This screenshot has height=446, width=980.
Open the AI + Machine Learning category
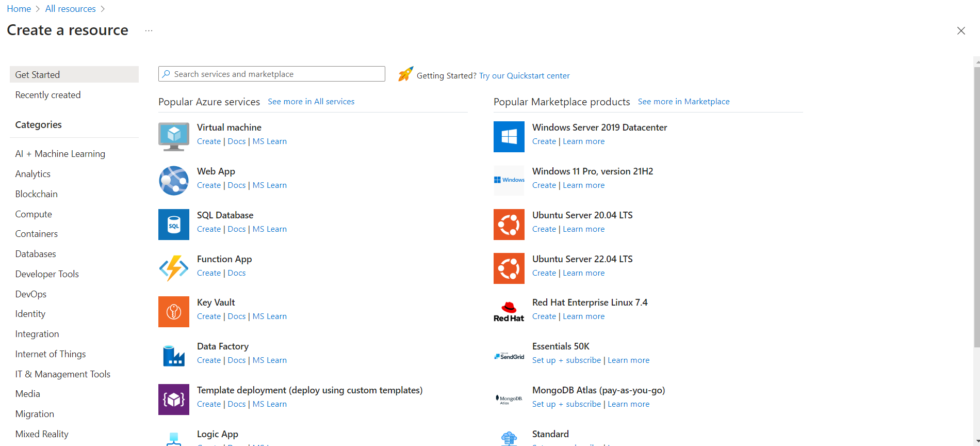[60, 154]
